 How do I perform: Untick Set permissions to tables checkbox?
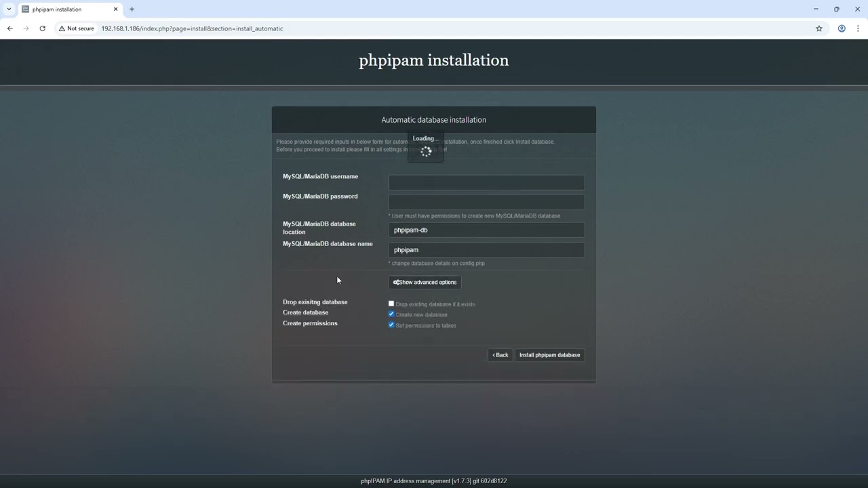(391, 325)
